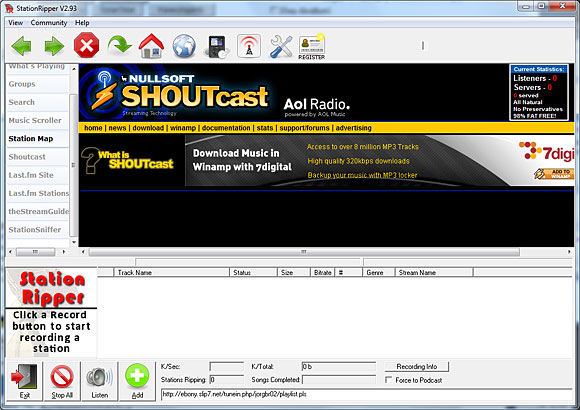Select Last.fm Site in the sidebar
The width and height of the screenshot is (580, 410).
coord(31,175)
